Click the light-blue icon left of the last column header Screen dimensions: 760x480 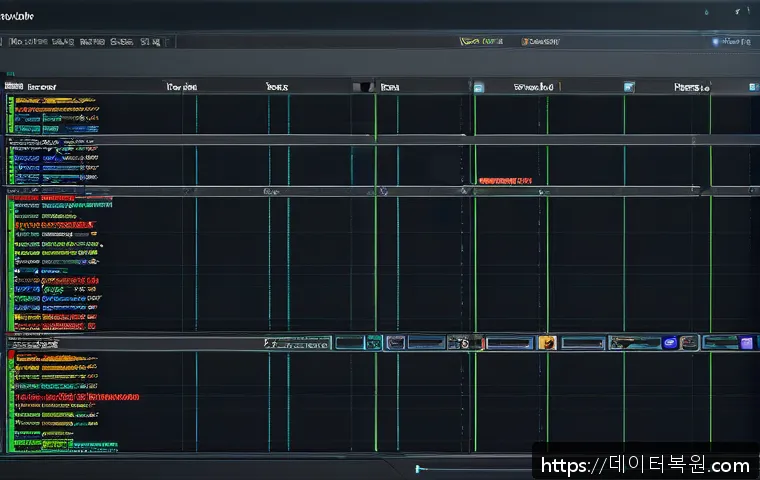[629, 87]
